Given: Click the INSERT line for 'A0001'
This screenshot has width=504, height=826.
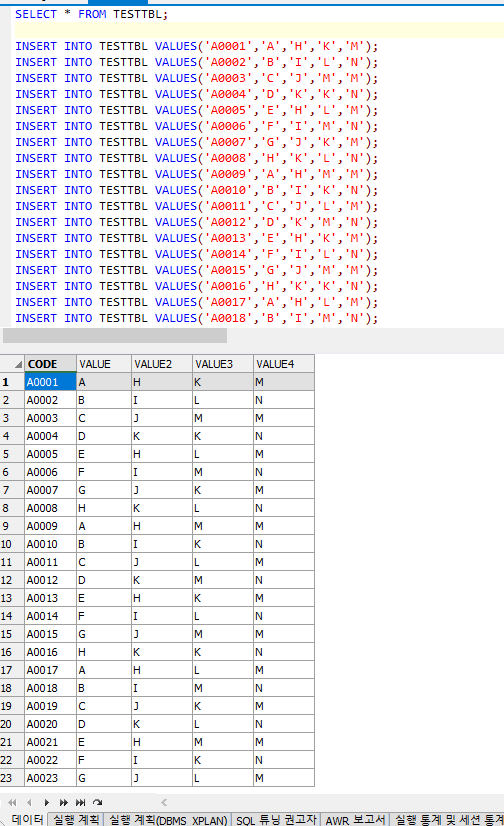Looking at the screenshot, I should pos(196,46).
